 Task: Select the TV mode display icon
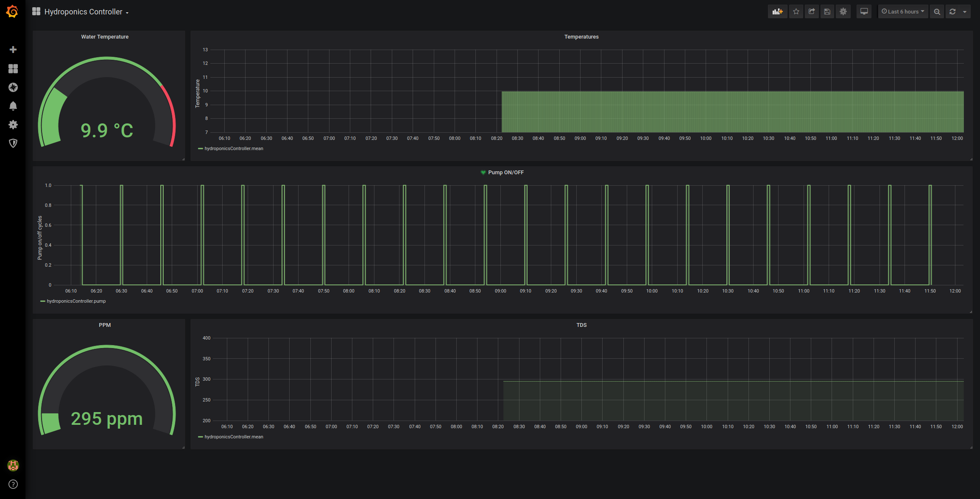tap(864, 11)
